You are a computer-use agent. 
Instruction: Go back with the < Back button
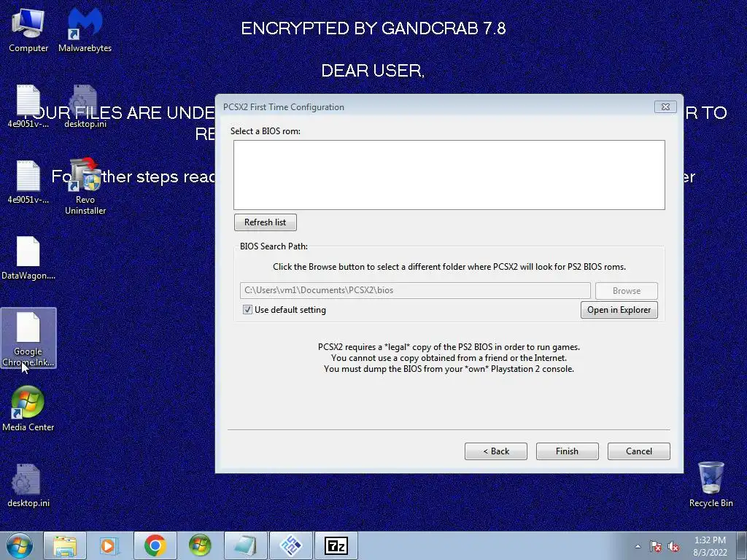[x=496, y=451]
